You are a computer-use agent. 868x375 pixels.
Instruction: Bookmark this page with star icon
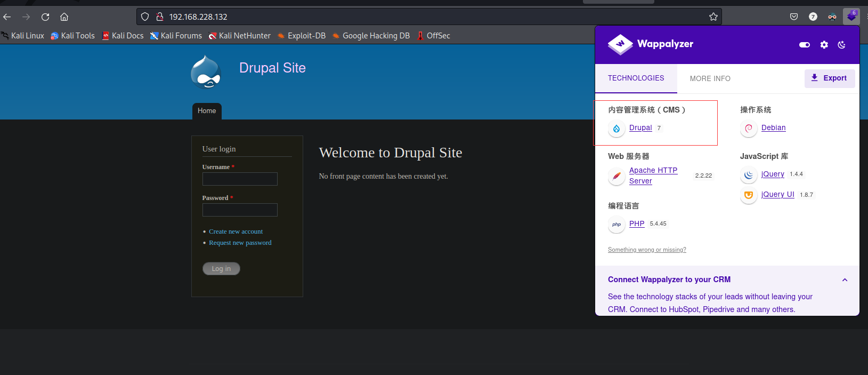(x=713, y=17)
